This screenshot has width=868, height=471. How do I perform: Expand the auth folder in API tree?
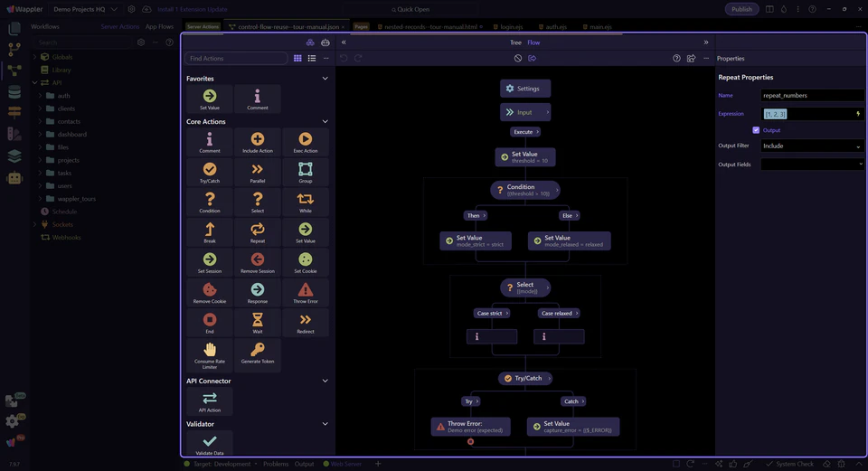[x=40, y=96]
